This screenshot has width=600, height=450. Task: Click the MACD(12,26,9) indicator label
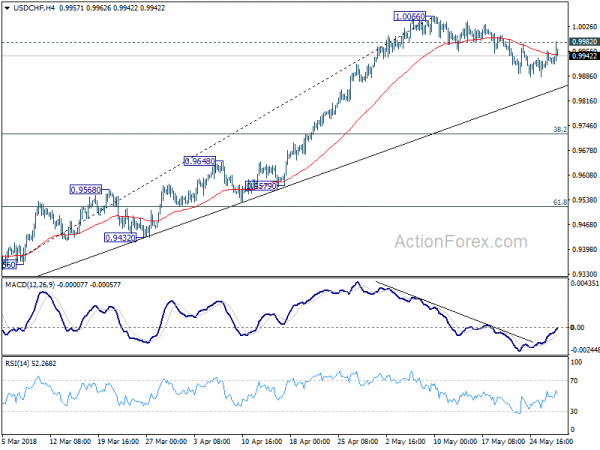[30, 285]
